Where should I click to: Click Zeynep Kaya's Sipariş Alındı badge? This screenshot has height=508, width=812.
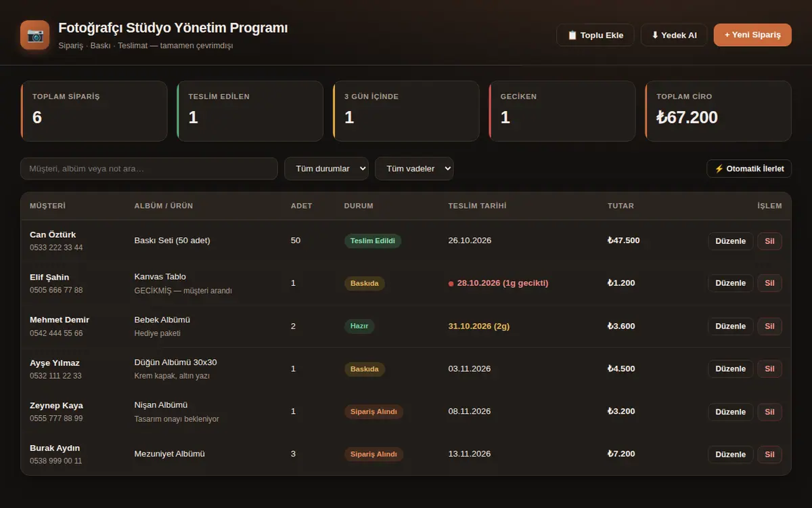[x=374, y=412]
